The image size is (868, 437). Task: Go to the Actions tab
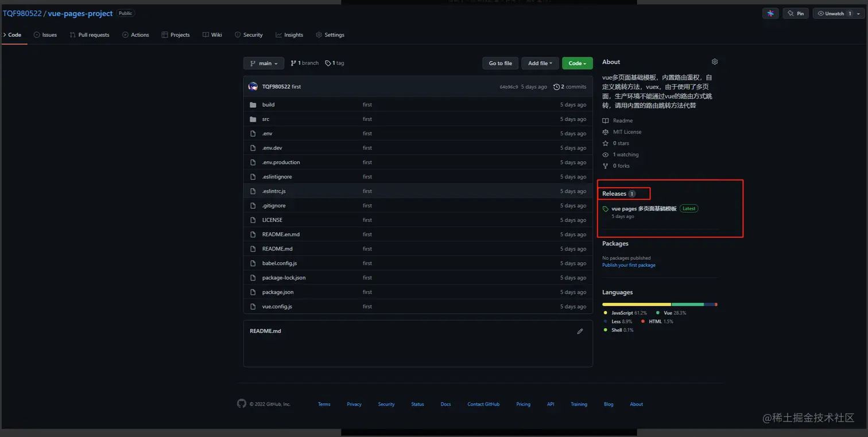135,35
